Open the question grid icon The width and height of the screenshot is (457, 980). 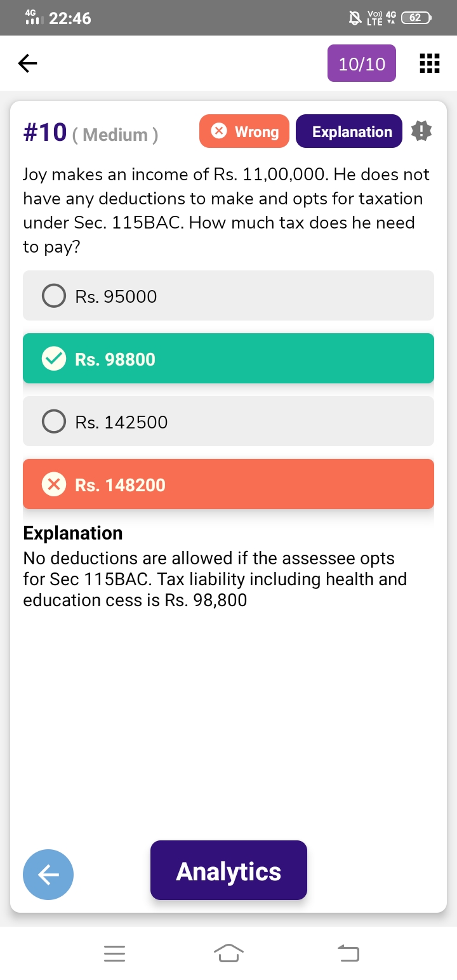[x=430, y=63]
